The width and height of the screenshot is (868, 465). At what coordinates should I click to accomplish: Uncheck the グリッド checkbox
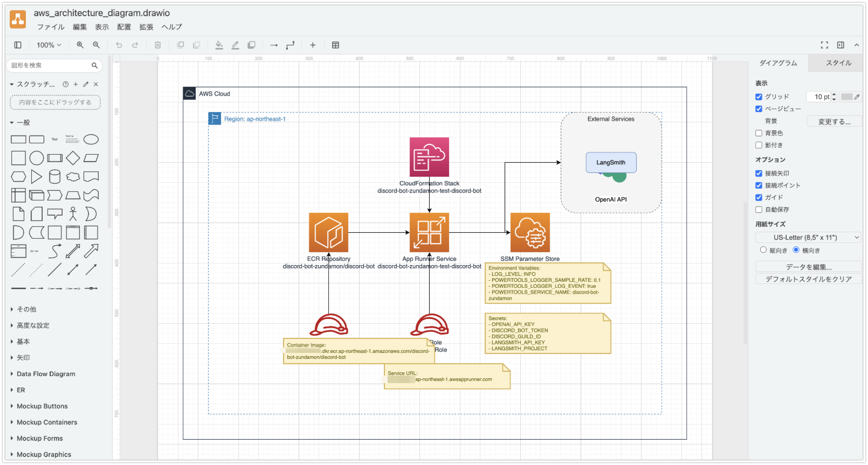pyautogui.click(x=759, y=97)
